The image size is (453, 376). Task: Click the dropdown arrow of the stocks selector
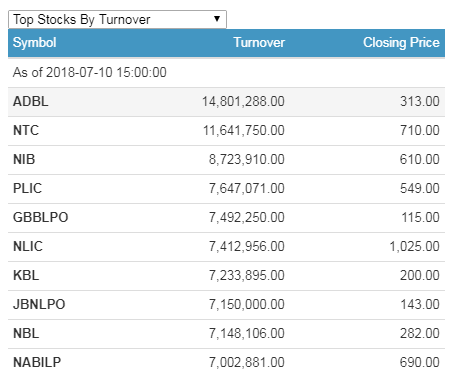(x=217, y=19)
